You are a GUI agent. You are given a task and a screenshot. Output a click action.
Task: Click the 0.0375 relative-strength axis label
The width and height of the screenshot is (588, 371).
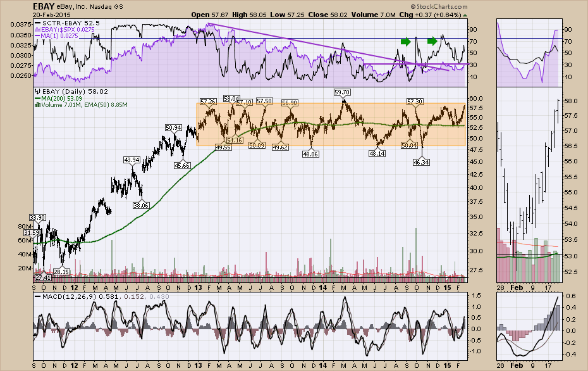pos(21,25)
